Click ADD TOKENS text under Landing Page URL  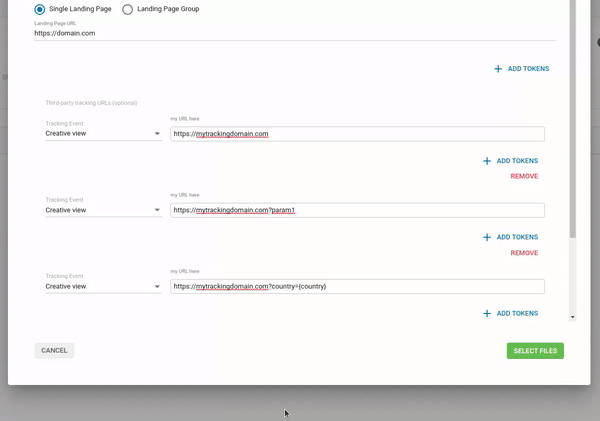point(528,69)
